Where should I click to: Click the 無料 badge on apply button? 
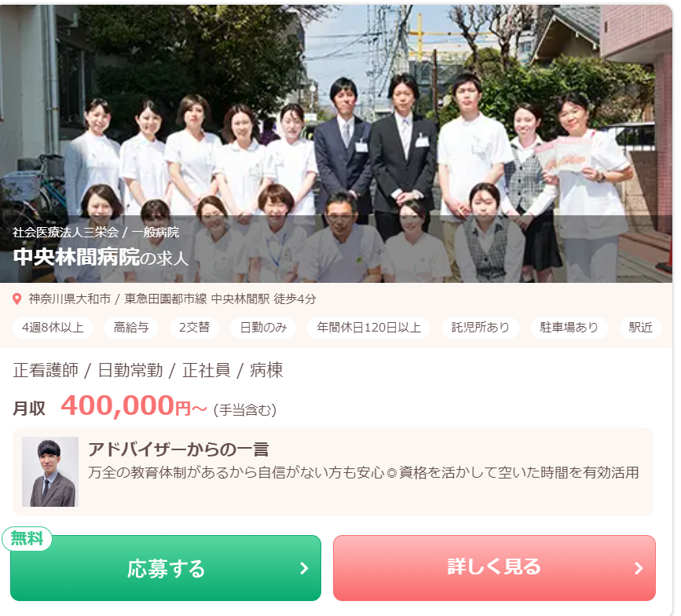27,539
